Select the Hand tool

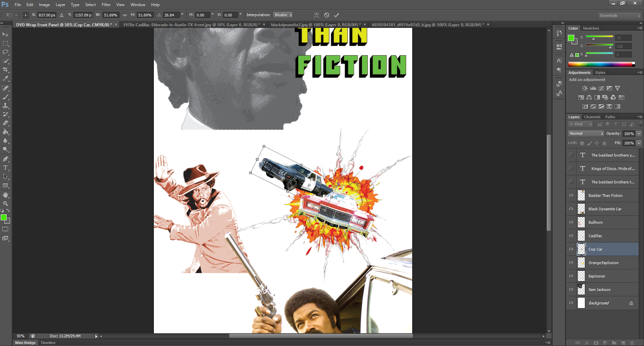[x=6, y=195]
